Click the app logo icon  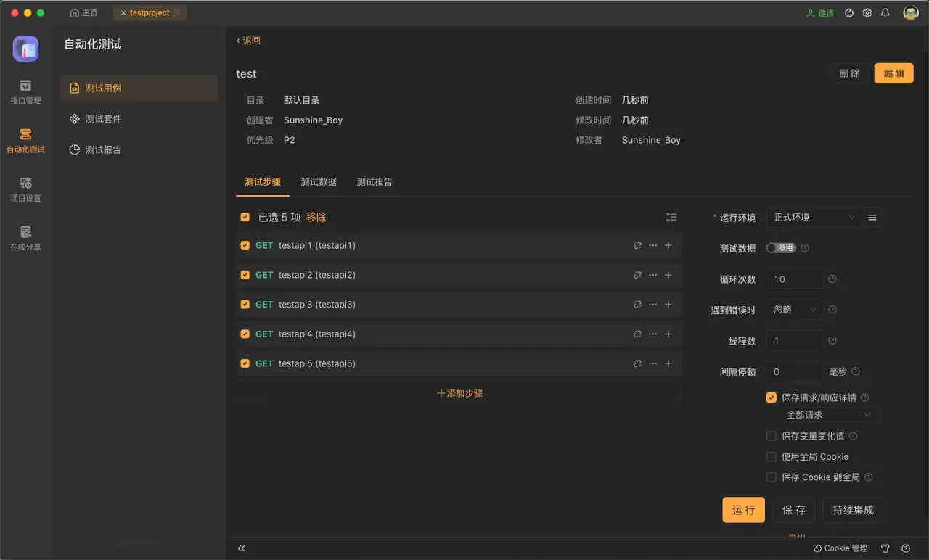coord(25,49)
